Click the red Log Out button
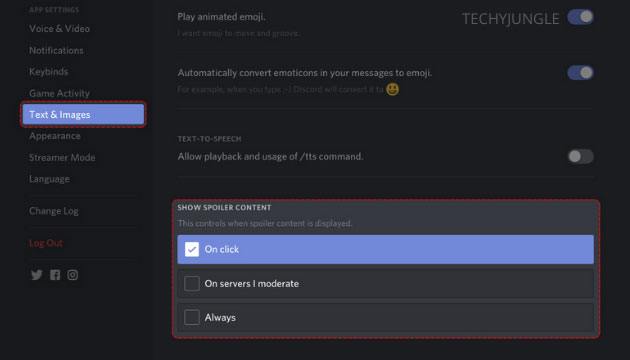This screenshot has width=630, height=360. click(46, 243)
